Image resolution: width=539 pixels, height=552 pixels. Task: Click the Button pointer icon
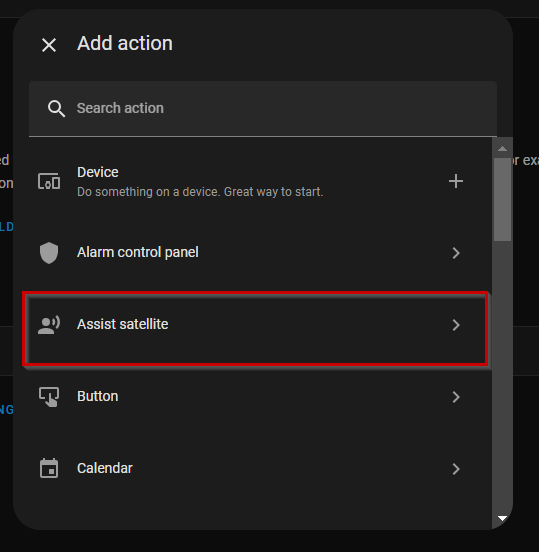(49, 397)
